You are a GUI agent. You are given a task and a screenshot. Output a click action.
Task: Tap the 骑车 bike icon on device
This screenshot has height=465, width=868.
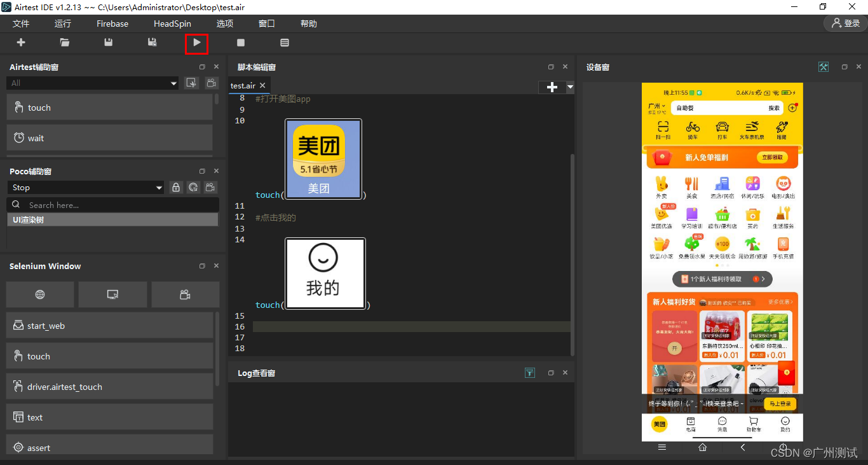click(693, 130)
